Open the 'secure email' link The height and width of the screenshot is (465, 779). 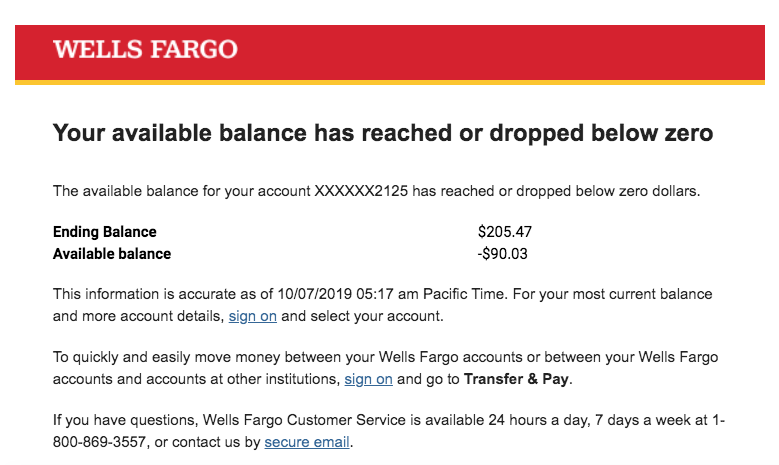coord(307,442)
